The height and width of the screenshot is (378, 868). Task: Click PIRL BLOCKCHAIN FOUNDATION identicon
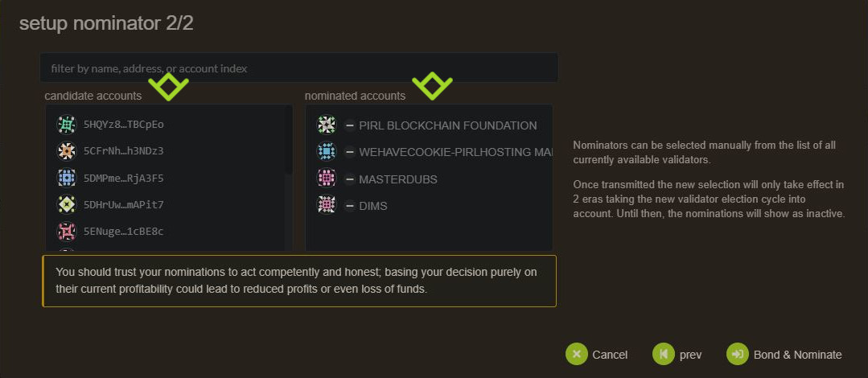[x=326, y=125]
